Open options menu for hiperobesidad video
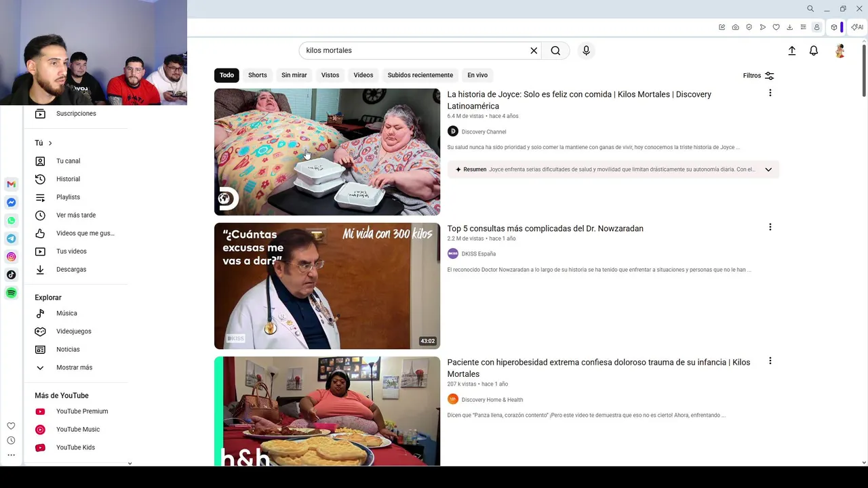Screen dimensions: 868x488 [770, 361]
